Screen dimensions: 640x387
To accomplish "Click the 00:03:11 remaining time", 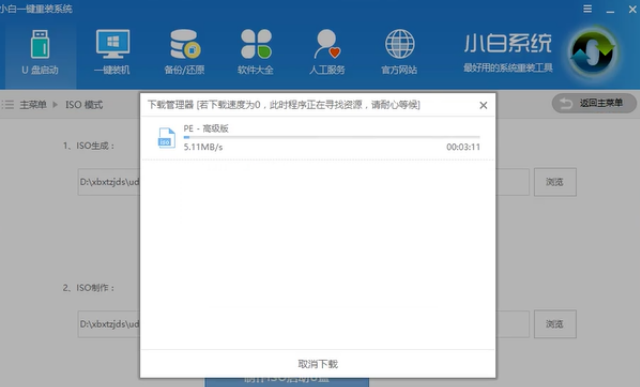I will tap(463, 147).
